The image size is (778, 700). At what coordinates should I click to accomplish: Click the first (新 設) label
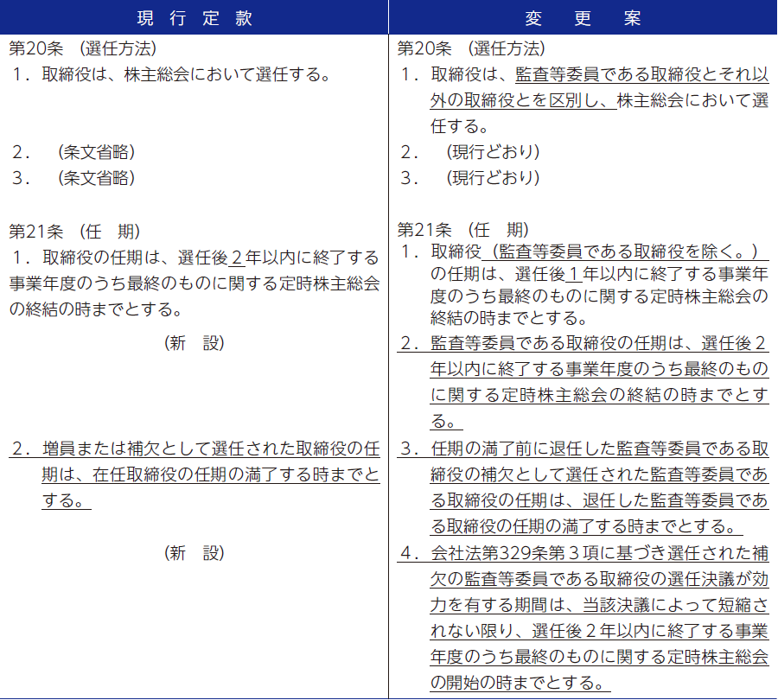[194, 343]
